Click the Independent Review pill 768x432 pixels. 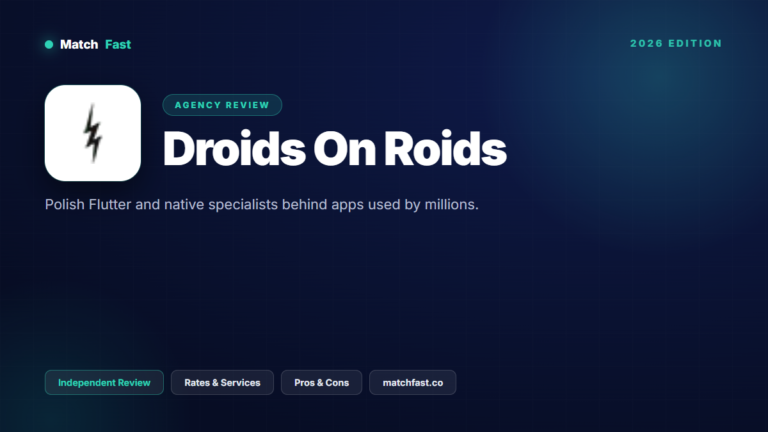tap(104, 383)
